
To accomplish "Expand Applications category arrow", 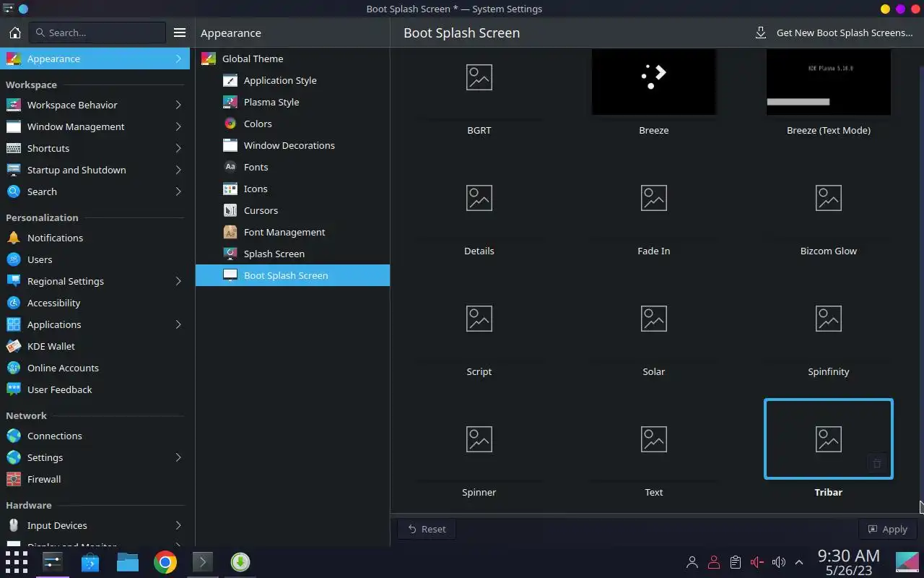I will pos(178,324).
